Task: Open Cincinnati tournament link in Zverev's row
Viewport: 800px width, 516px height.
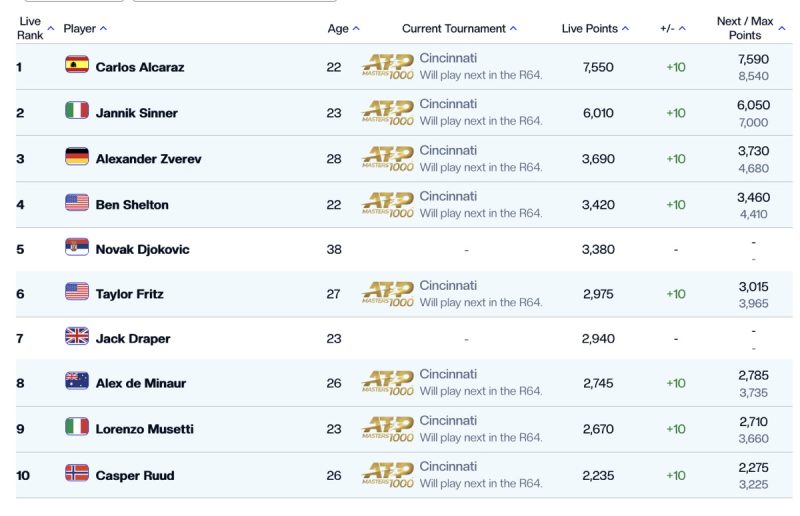Action: tap(448, 151)
